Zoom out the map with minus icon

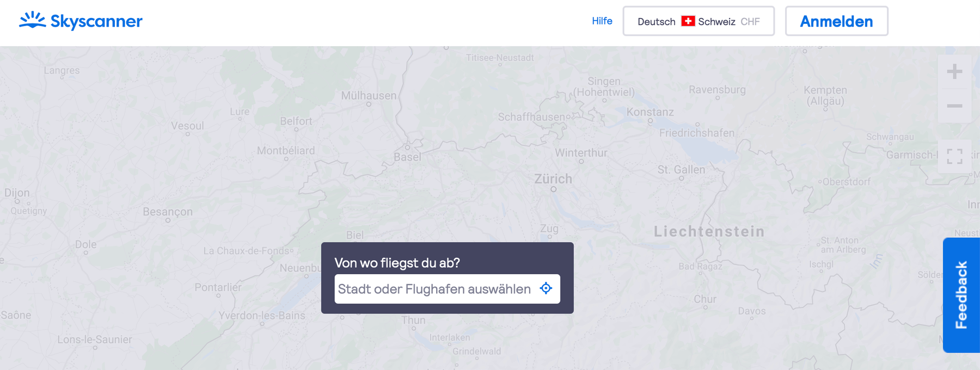[x=954, y=106]
